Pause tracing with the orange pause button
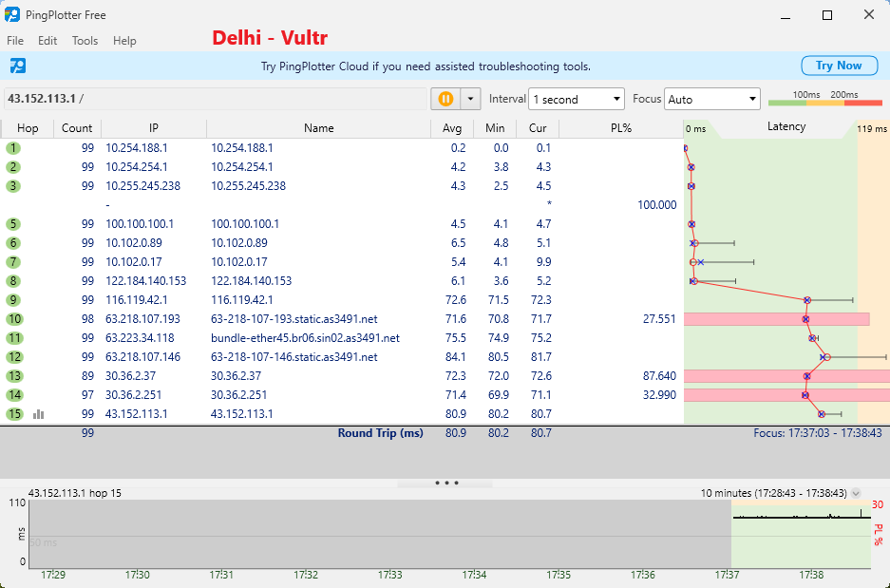This screenshot has height=588, width=890. coord(445,99)
